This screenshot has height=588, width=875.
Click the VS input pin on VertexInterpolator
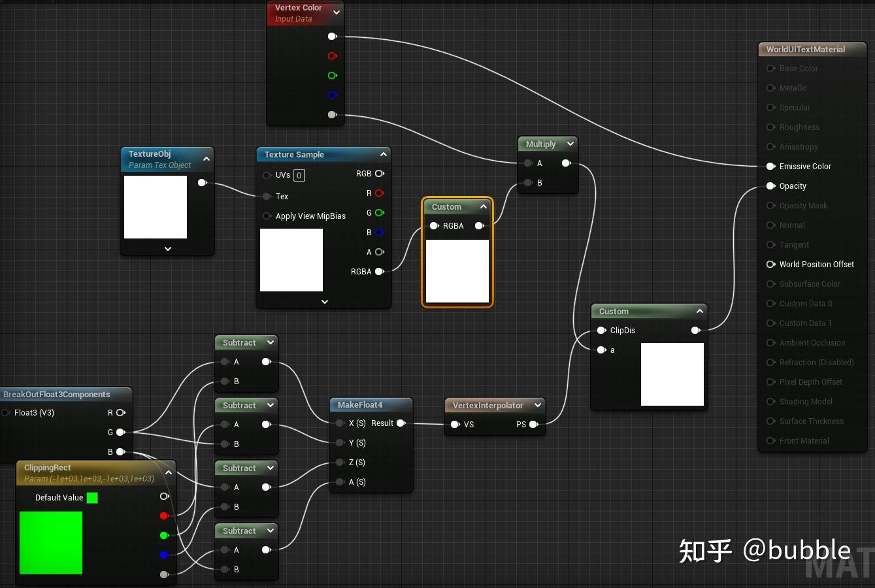(455, 425)
